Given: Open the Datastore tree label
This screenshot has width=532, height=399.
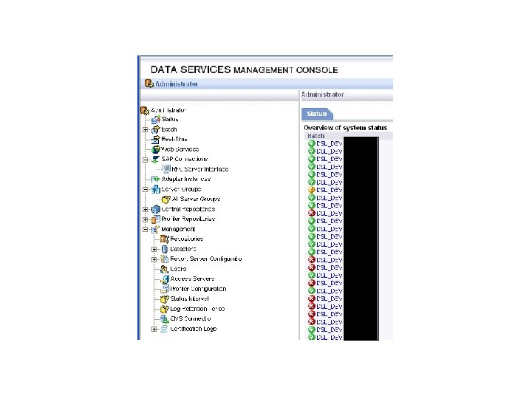Looking at the screenshot, I should (183, 249).
